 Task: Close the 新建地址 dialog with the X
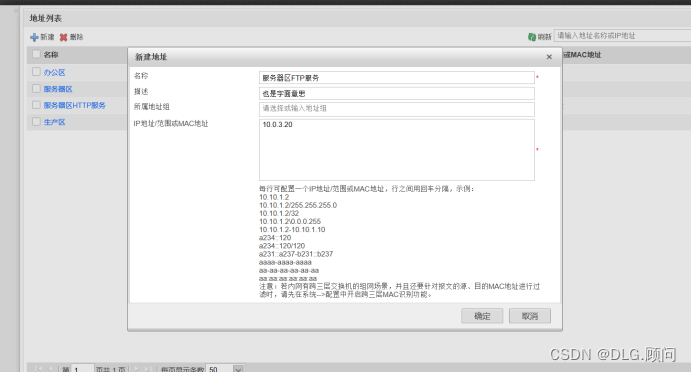[x=549, y=57]
